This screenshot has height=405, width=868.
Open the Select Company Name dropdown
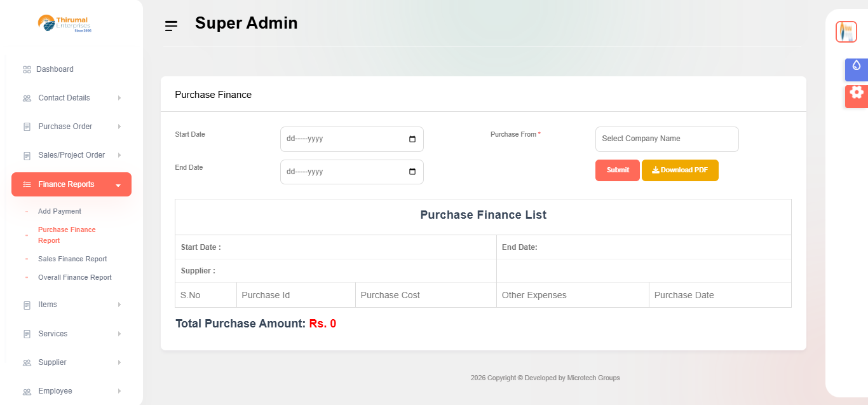667,139
